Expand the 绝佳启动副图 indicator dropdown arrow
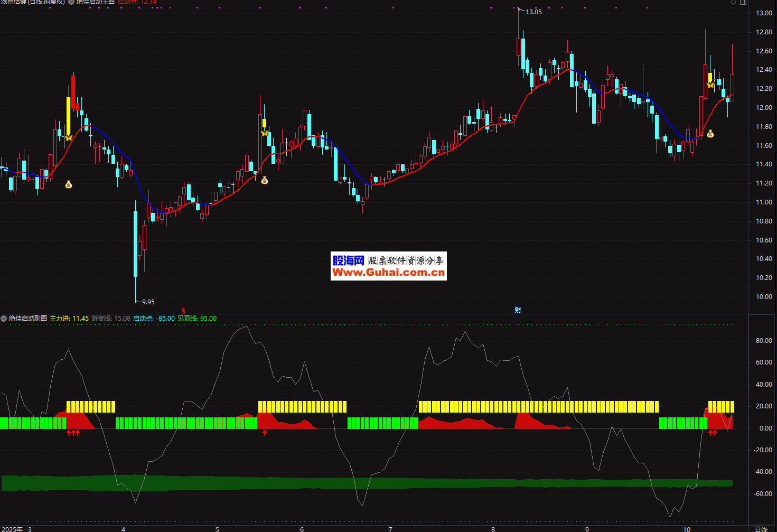Viewport: 777px width, 532px height. (x=4, y=319)
